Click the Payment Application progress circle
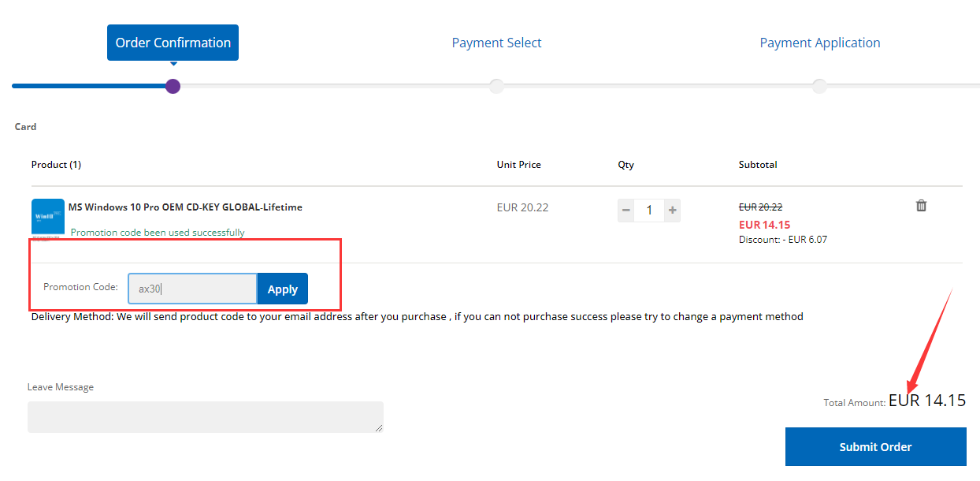 tap(819, 86)
